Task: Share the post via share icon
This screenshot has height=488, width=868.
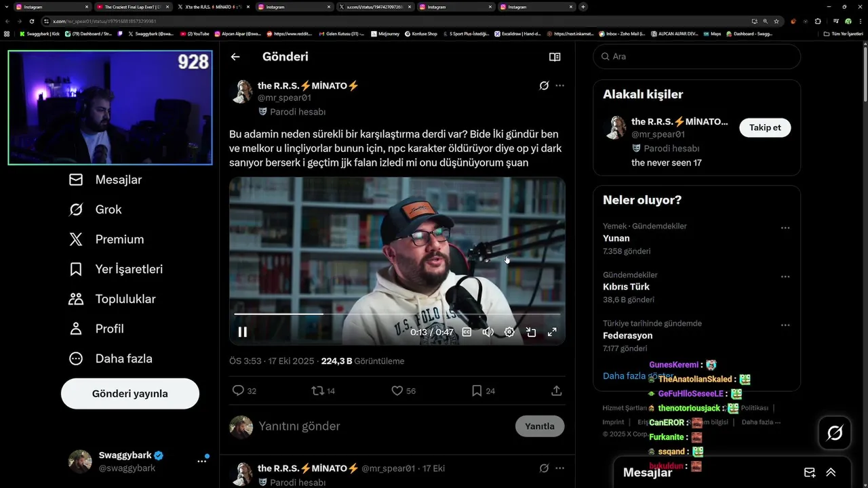Action: coord(557,390)
